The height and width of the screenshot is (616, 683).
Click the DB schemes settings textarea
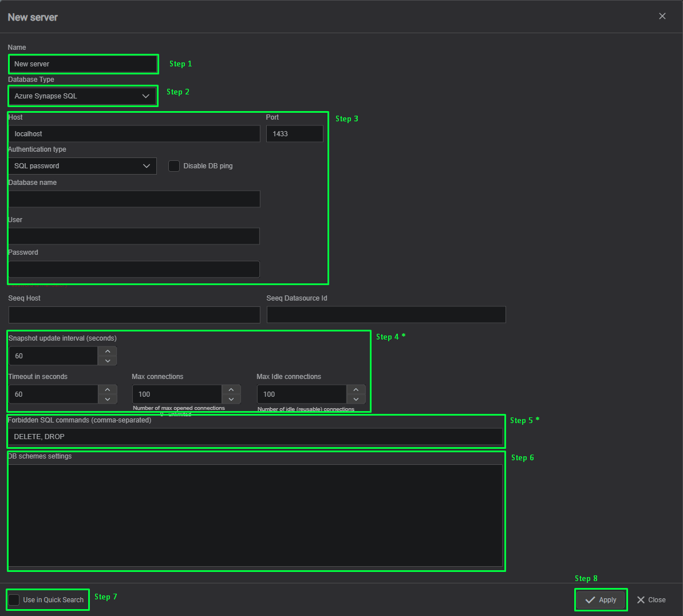256,515
